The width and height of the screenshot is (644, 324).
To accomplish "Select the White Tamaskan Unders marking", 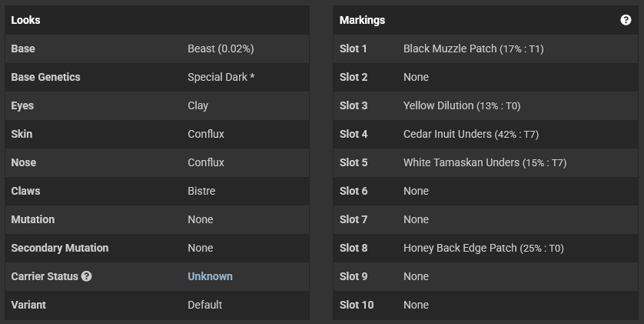I will point(485,162).
